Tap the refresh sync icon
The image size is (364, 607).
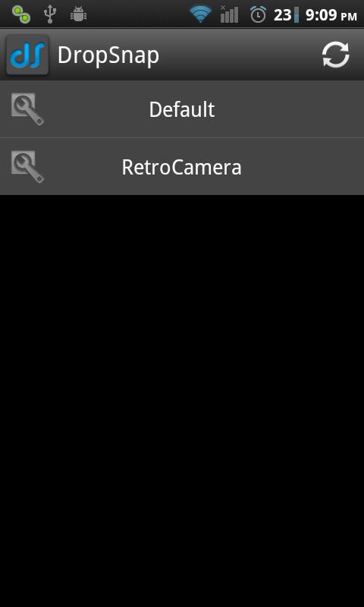coord(336,55)
